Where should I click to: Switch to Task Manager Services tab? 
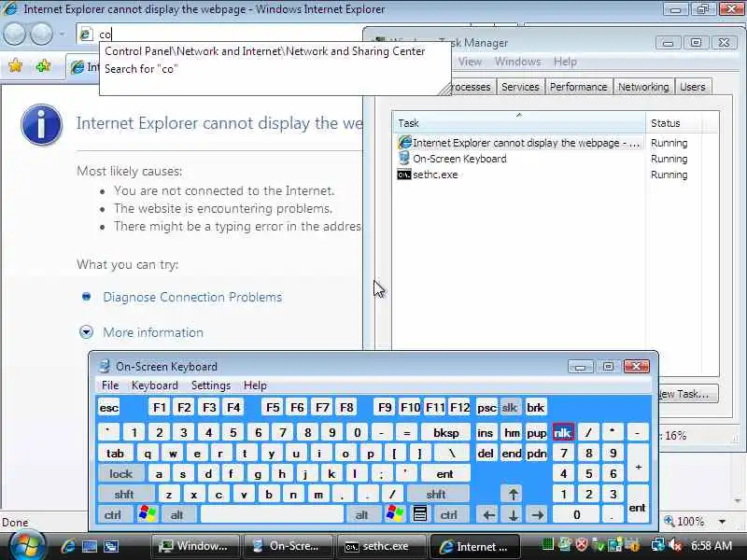coord(520,87)
